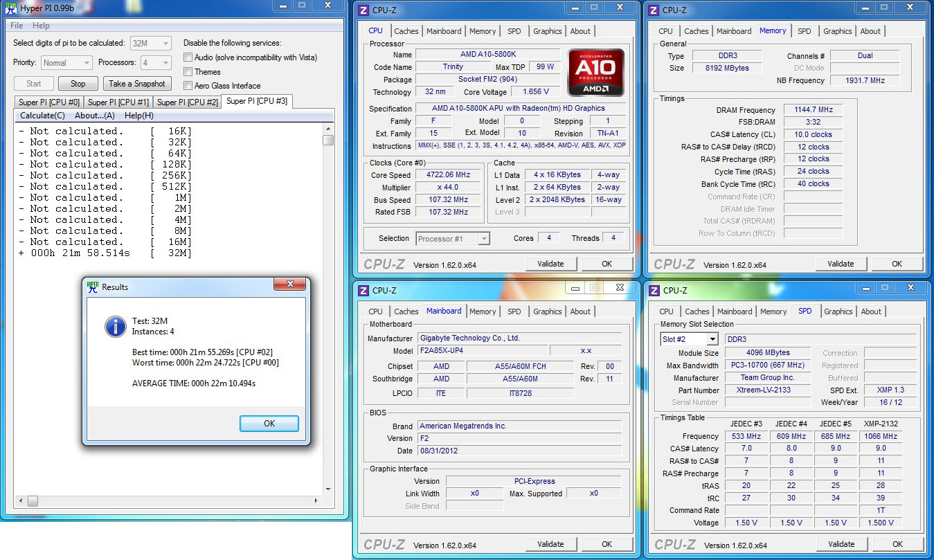
Task: Click the Z icon of the CPU-Z window showing the Mainboard tab
Action: click(x=363, y=290)
